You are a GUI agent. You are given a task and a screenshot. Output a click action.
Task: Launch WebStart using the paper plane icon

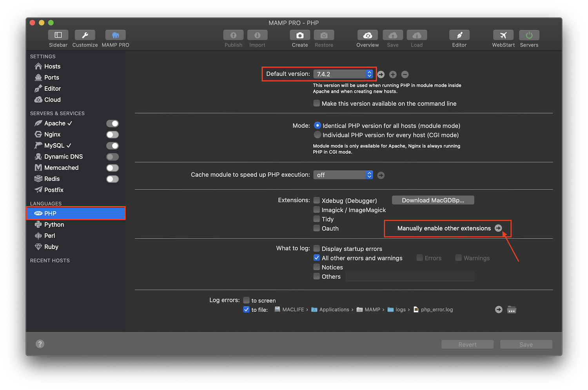[x=503, y=35]
